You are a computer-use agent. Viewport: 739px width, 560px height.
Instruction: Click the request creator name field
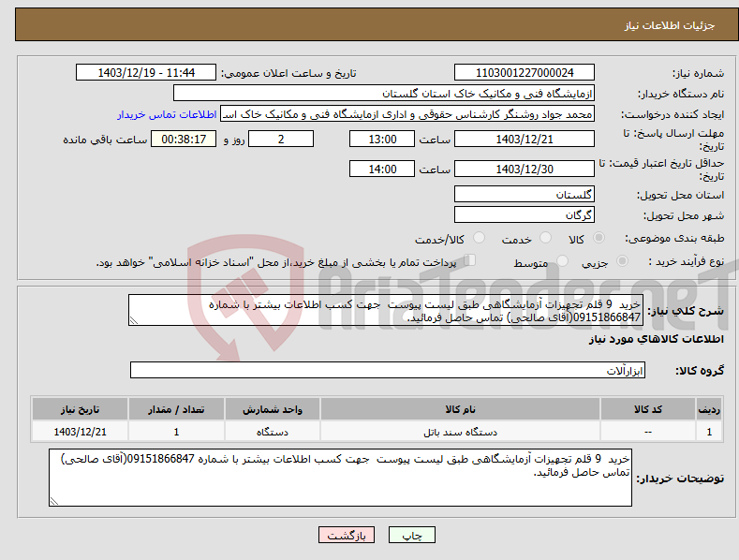click(x=407, y=114)
